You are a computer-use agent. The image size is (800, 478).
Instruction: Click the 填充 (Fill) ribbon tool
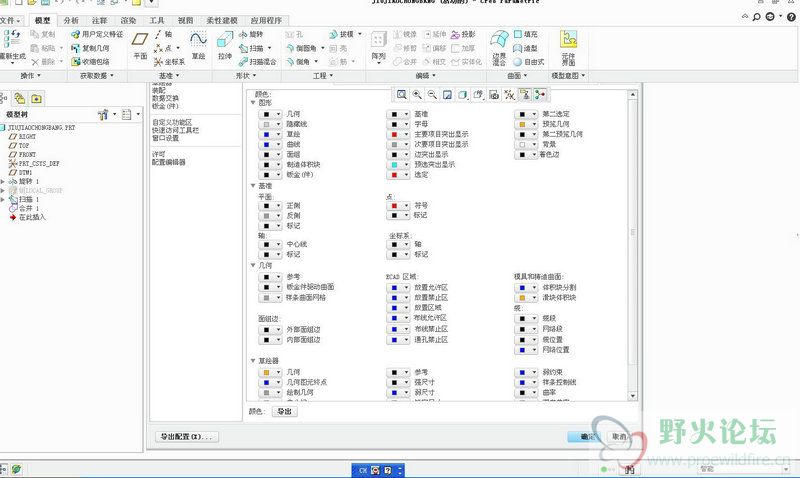pyautogui.click(x=525, y=34)
